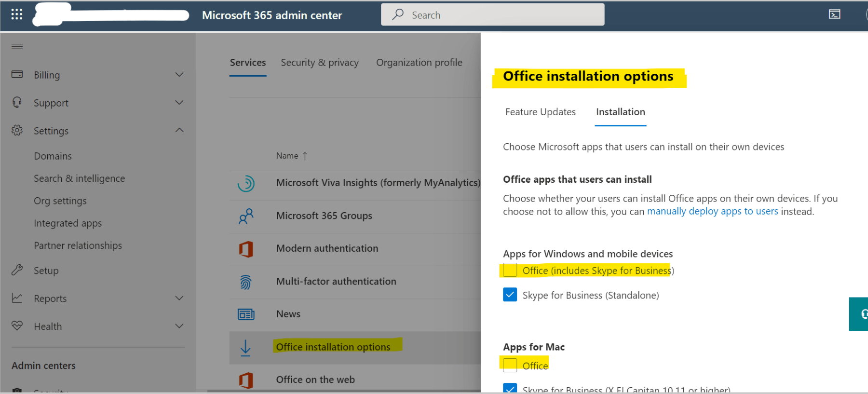Image resolution: width=868 pixels, height=394 pixels.
Task: Open the app launcher waffle icon
Action: 17,14
